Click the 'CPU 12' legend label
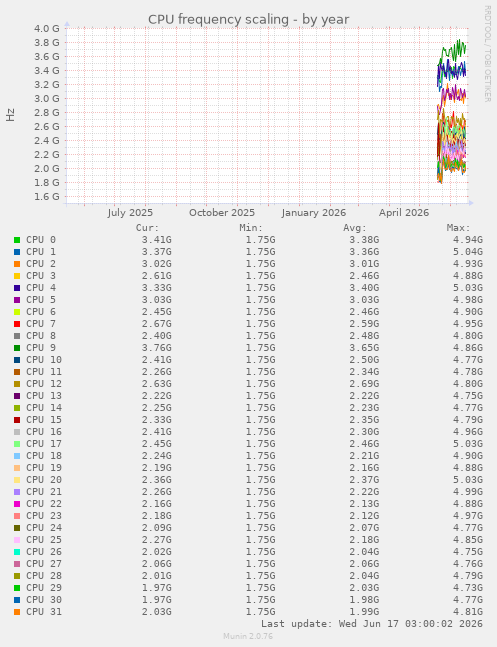 click(44, 383)
